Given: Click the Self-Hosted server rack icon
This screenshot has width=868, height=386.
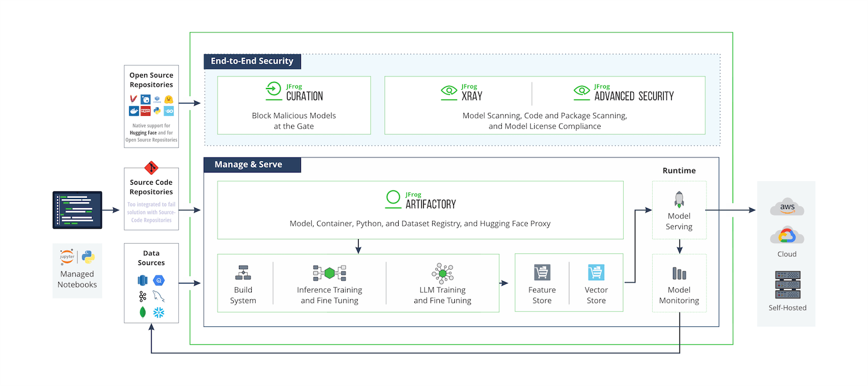Looking at the screenshot, I should [x=787, y=284].
